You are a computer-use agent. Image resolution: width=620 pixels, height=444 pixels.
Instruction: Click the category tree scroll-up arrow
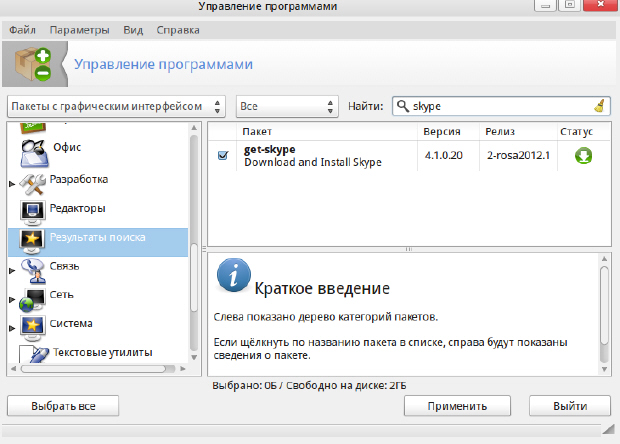click(x=194, y=128)
